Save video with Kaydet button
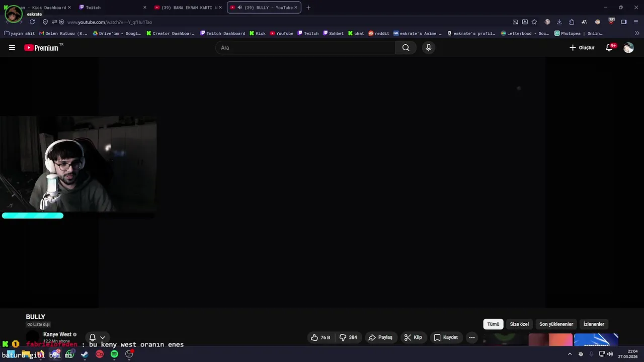This screenshot has width=644, height=362. pyautogui.click(x=446, y=337)
